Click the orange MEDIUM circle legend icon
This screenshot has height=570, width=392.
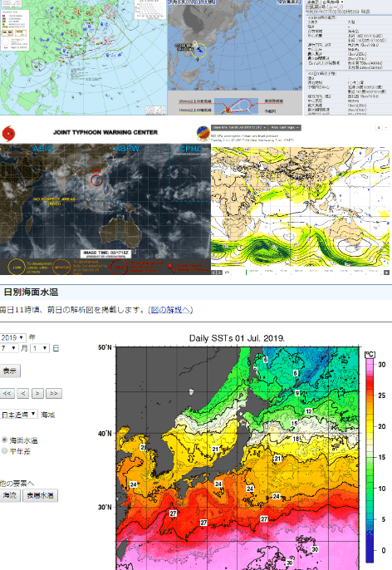[x=61, y=267]
